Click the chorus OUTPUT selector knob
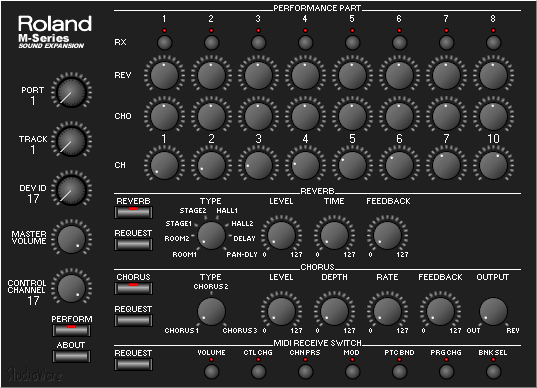The width and height of the screenshot is (537, 388). click(x=493, y=311)
